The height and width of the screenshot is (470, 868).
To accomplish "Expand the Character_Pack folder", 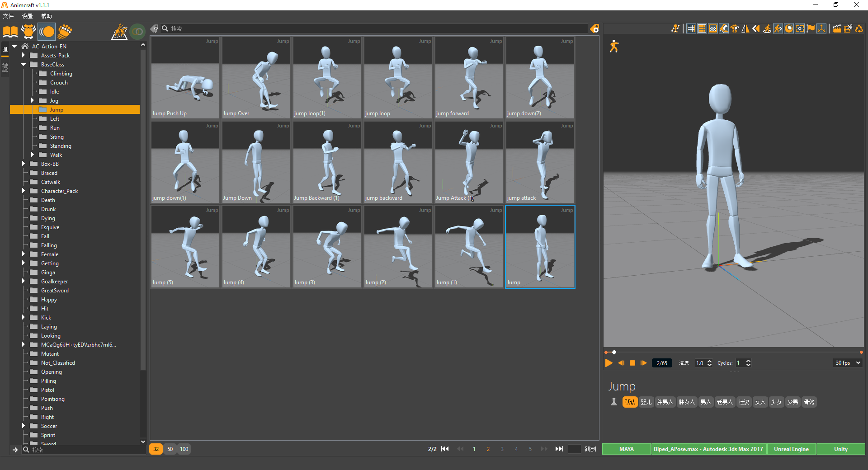I will tap(24, 191).
